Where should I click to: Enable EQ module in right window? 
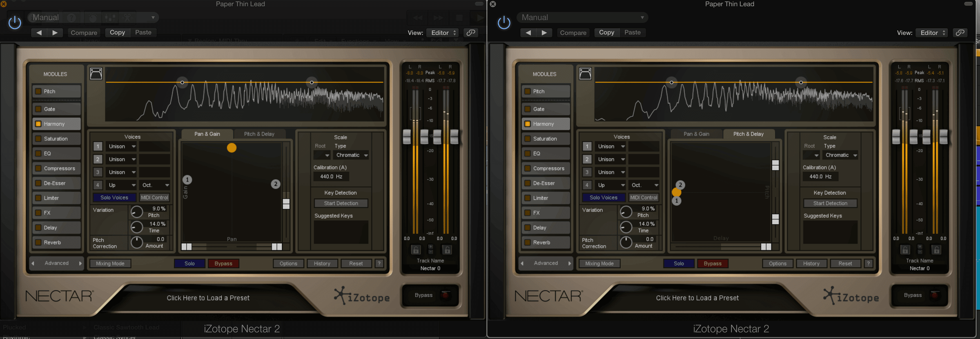527,154
